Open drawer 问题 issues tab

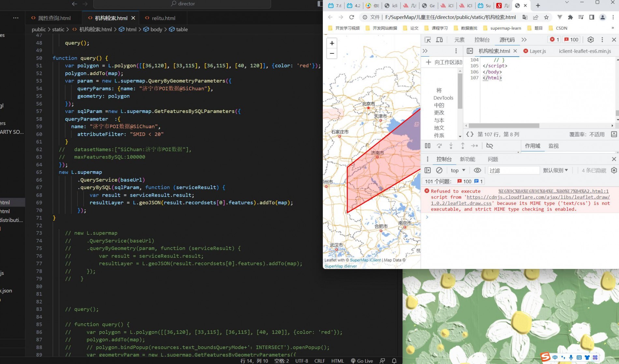point(493,159)
